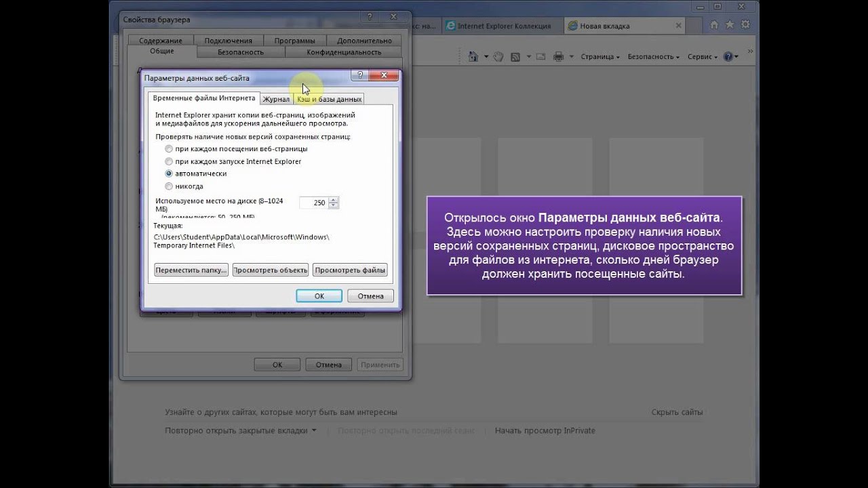Image resolution: width=868 pixels, height=488 pixels.
Task: Click the command bar Home page icon
Action: 473,56
